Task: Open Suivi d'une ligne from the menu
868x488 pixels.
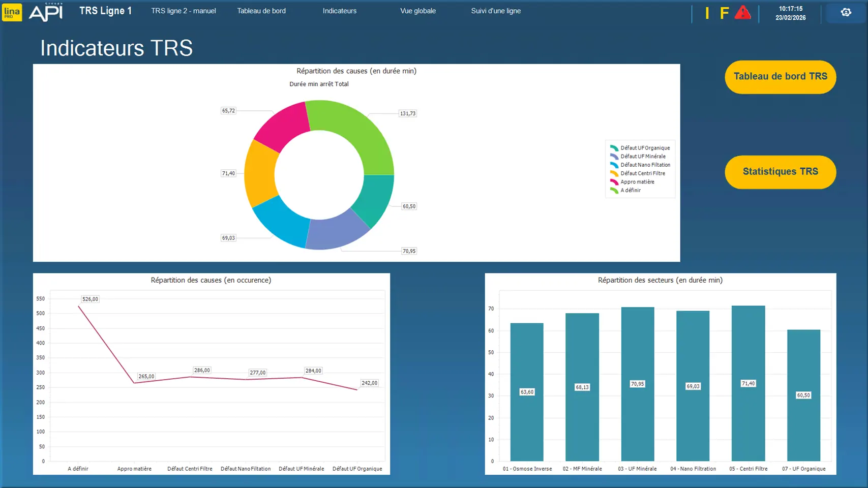Action: (496, 11)
